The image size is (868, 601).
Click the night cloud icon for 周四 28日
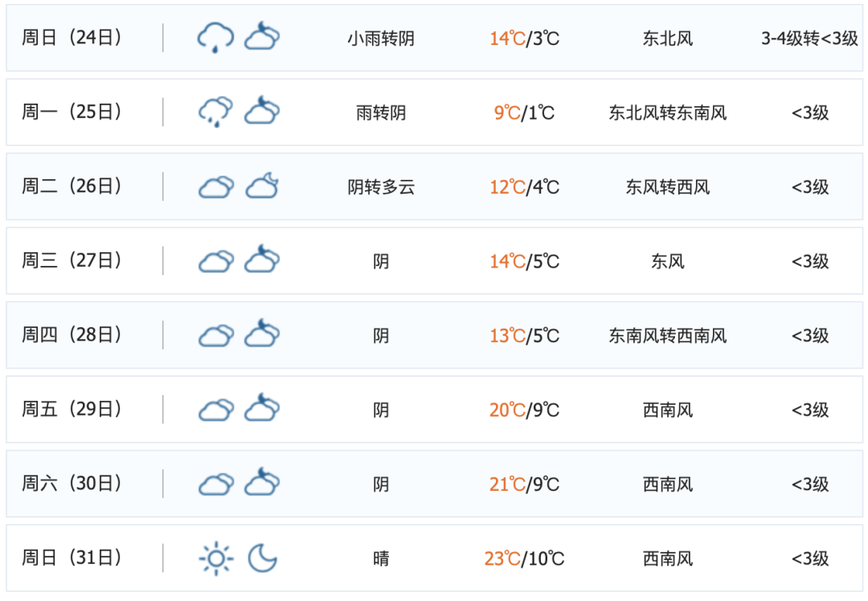262,335
